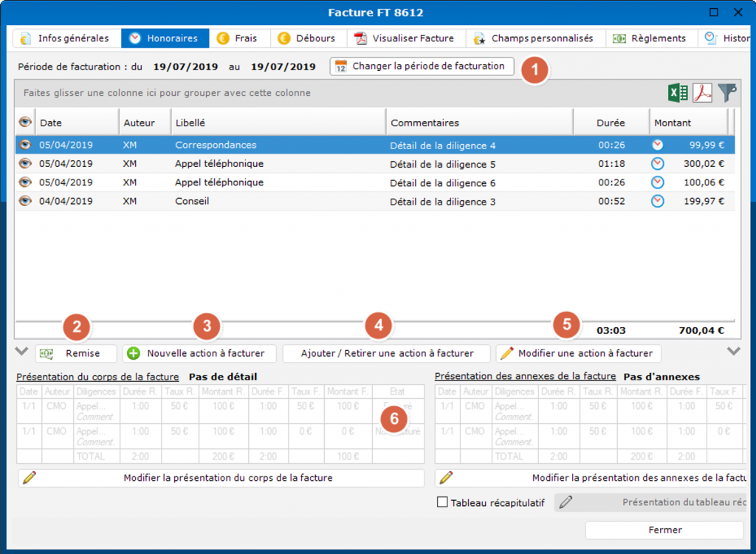Click the eye icon in the column header
This screenshot has width=756, height=554.
(25, 123)
